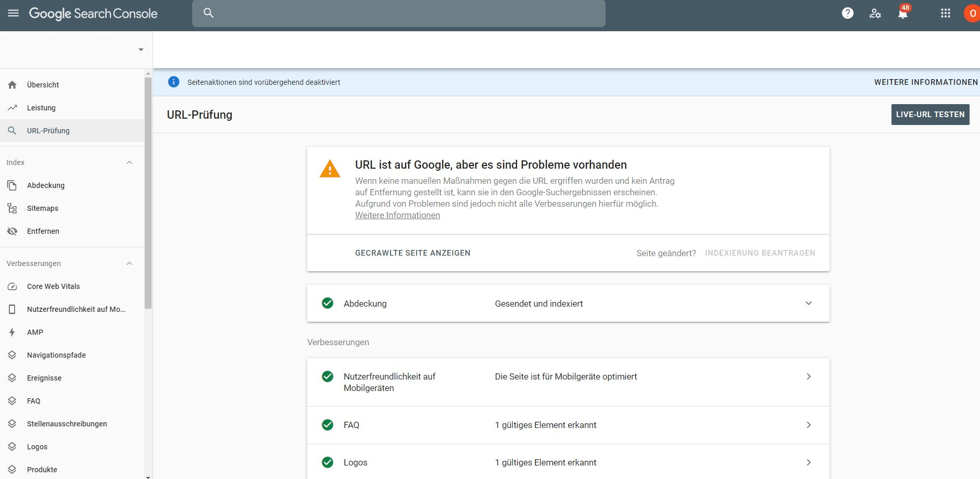Click the crossed-eye icon next to Entfernen
980x479 pixels.
pos(12,231)
